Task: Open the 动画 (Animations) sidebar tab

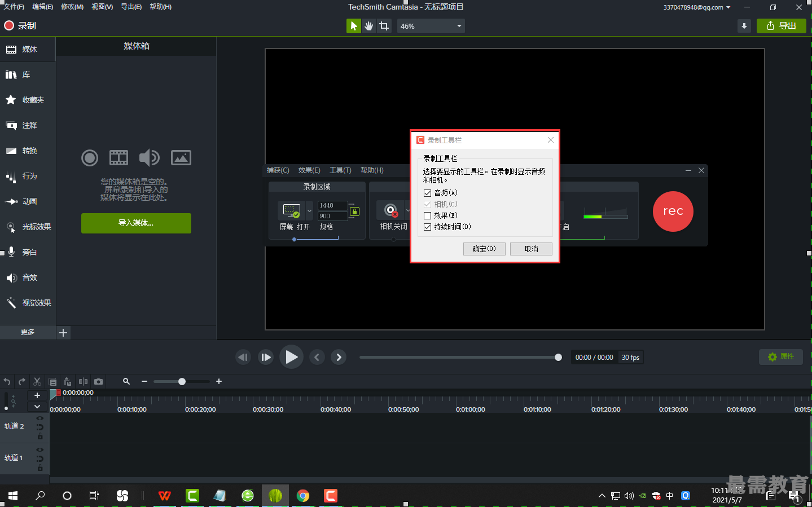Action: tap(28, 201)
